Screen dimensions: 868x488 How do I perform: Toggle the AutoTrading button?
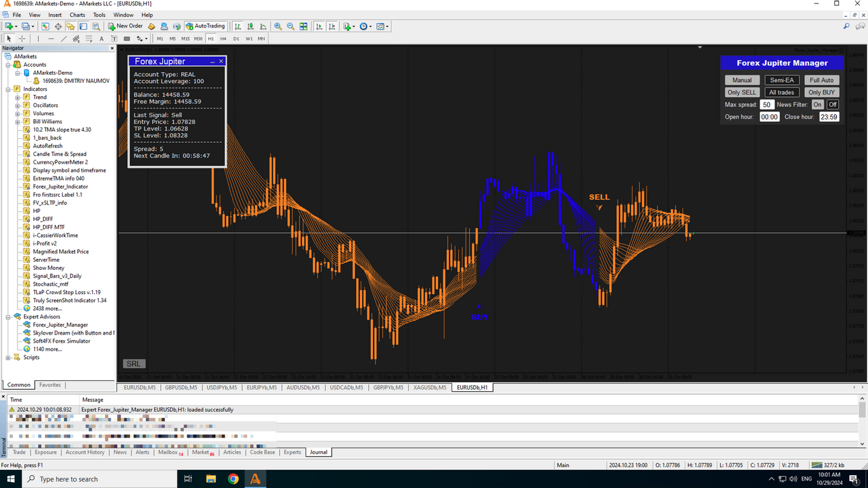(x=205, y=26)
